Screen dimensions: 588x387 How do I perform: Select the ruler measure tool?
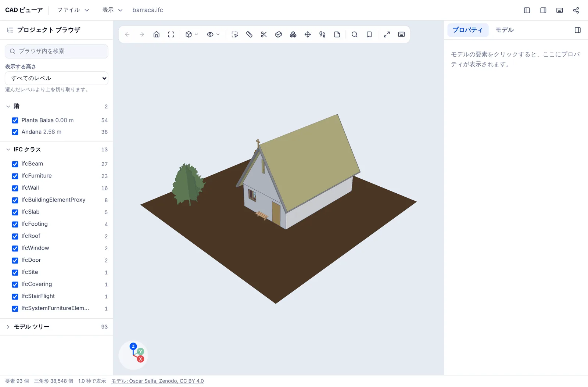pos(249,35)
